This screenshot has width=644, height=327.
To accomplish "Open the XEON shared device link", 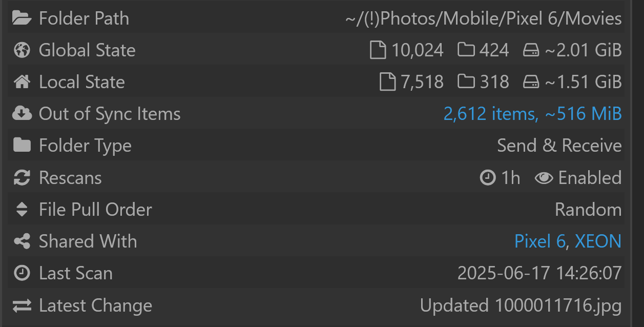I will (598, 241).
